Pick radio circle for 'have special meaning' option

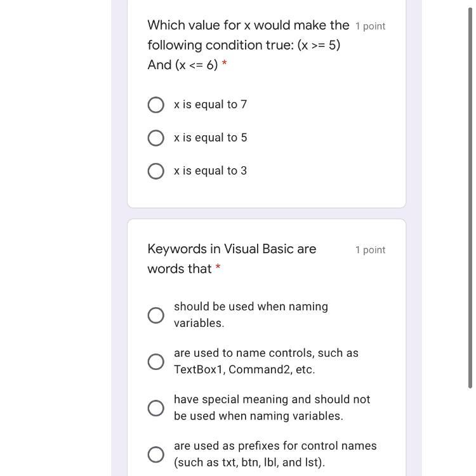click(155, 408)
